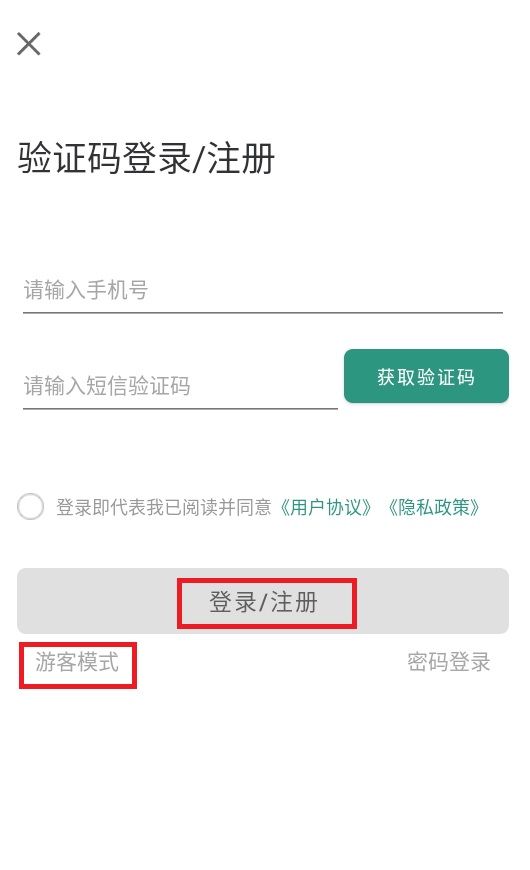Submit the form with 登录/注册
This screenshot has width=530, height=870.
(x=263, y=601)
